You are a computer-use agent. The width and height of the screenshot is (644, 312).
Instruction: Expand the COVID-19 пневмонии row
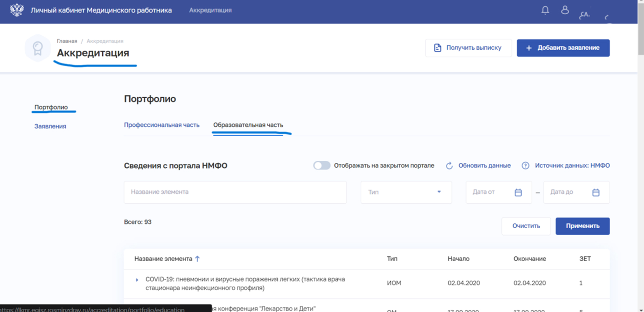[137, 280]
